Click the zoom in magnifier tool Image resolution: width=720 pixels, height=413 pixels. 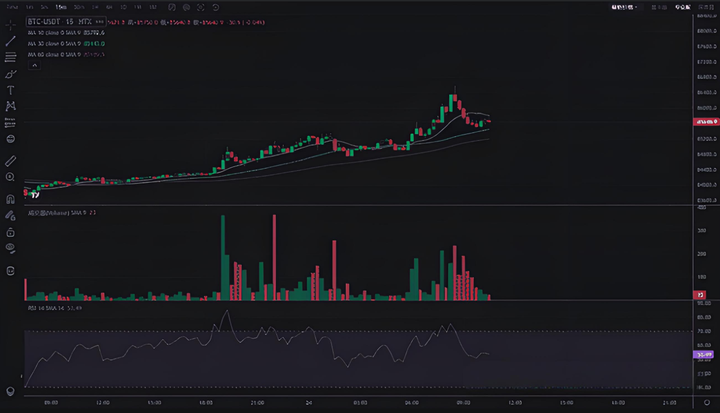(x=10, y=177)
